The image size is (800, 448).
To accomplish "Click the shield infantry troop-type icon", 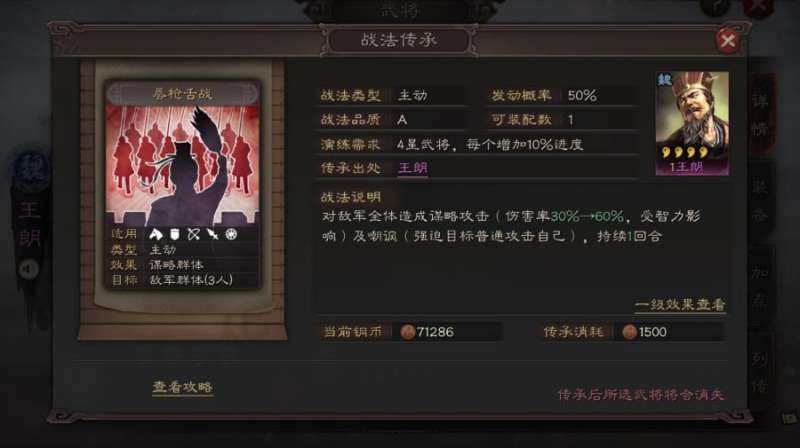I will pos(175,234).
